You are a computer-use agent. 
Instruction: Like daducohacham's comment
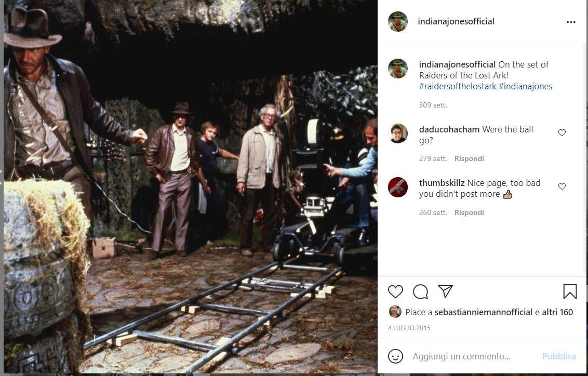coord(562,133)
